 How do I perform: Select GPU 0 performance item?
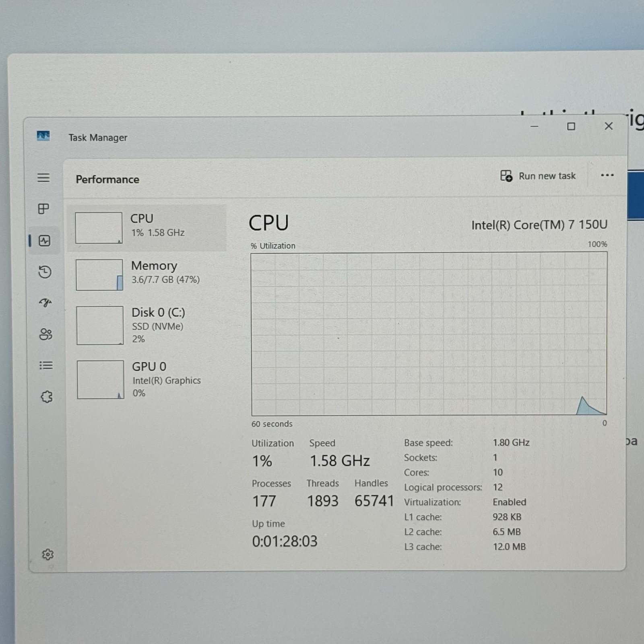pos(147,380)
